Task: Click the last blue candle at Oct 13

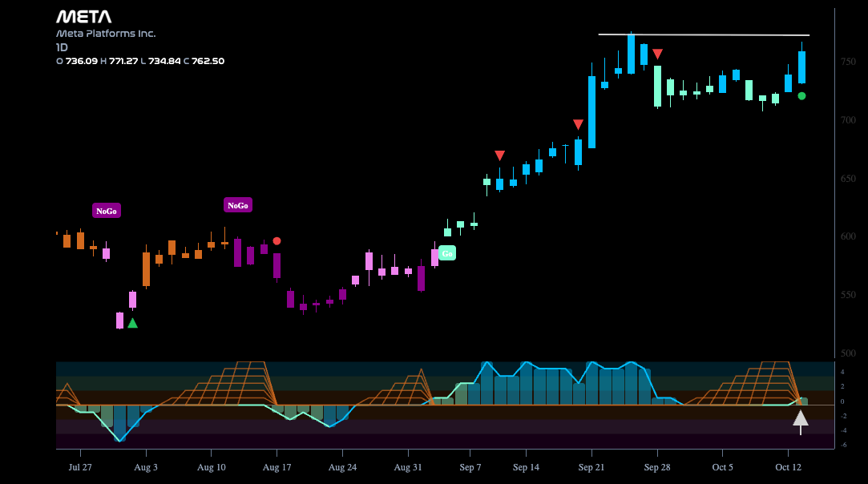Action: pyautogui.click(x=801, y=67)
